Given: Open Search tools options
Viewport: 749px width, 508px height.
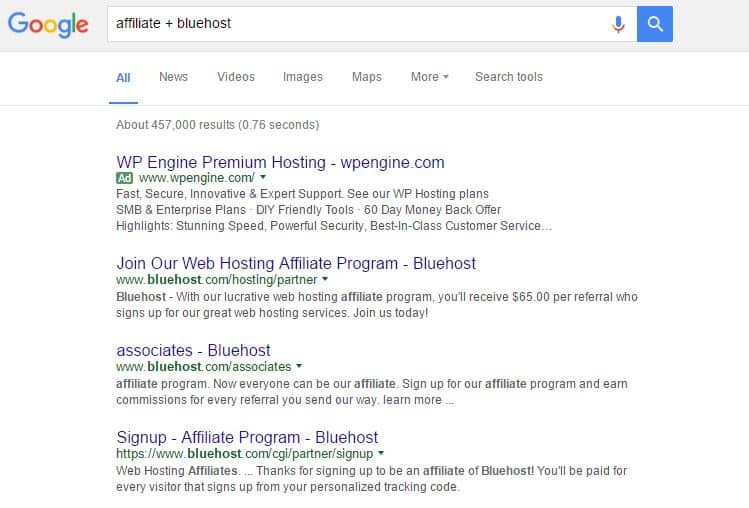Looking at the screenshot, I should click(509, 77).
